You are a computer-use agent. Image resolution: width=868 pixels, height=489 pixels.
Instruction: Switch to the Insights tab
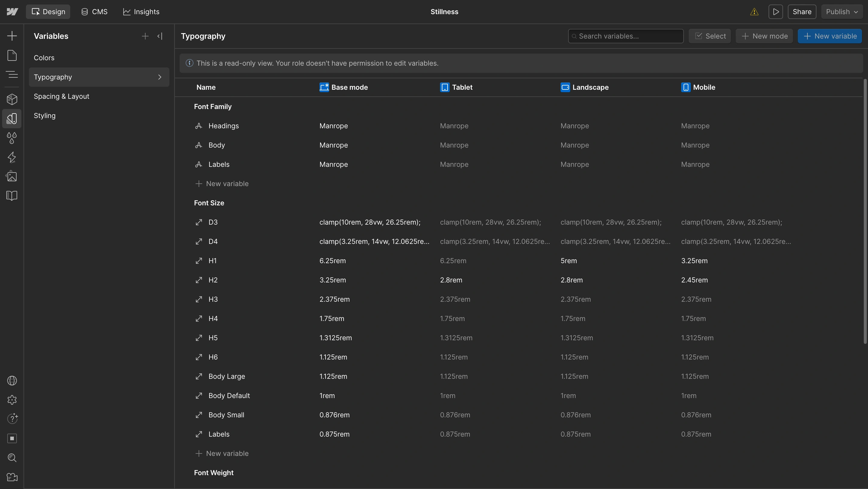tap(141, 12)
